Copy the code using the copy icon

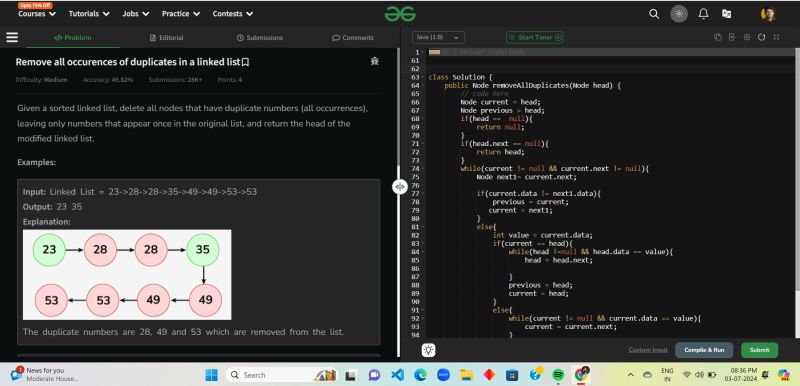coord(717,37)
